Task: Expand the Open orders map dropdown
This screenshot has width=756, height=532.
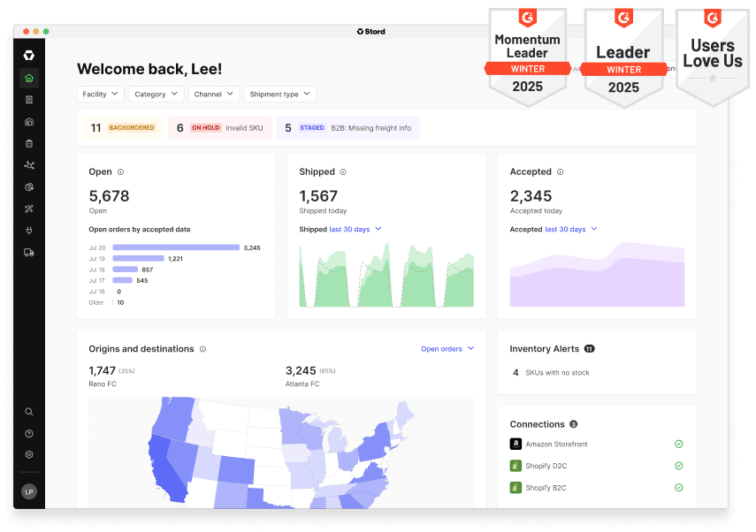Action: 447,349
